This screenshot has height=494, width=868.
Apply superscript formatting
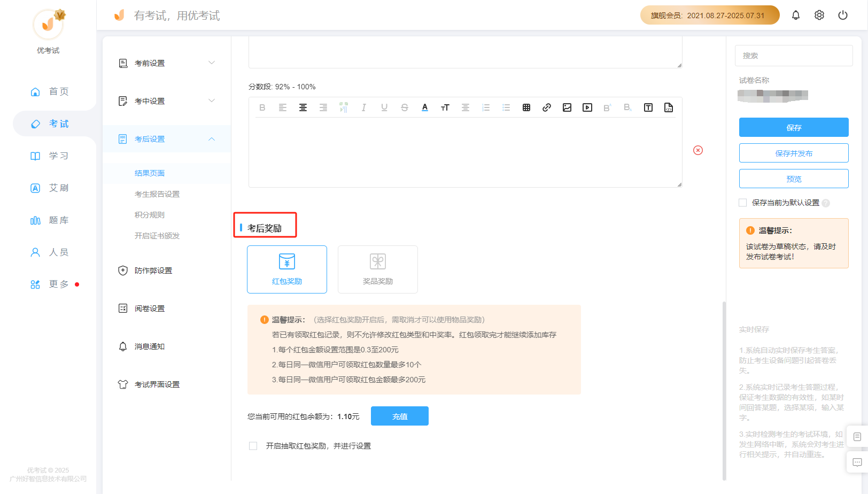click(608, 107)
